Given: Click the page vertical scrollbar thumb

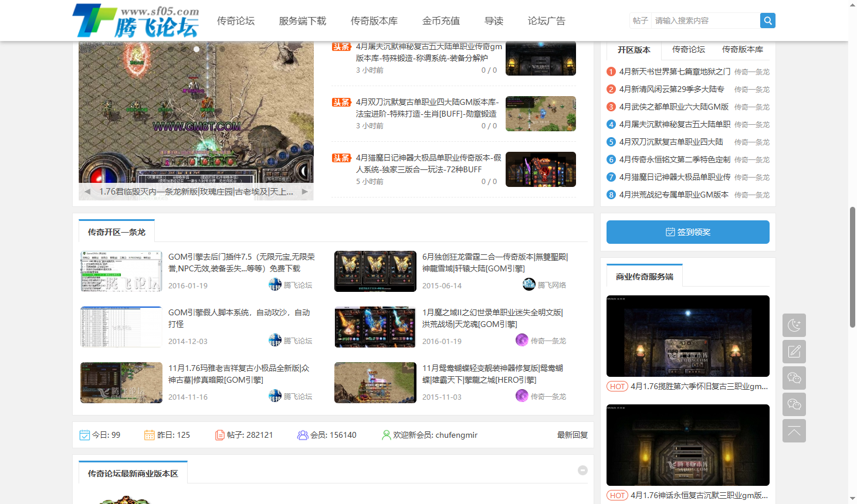Looking at the screenshot, I should [x=852, y=267].
